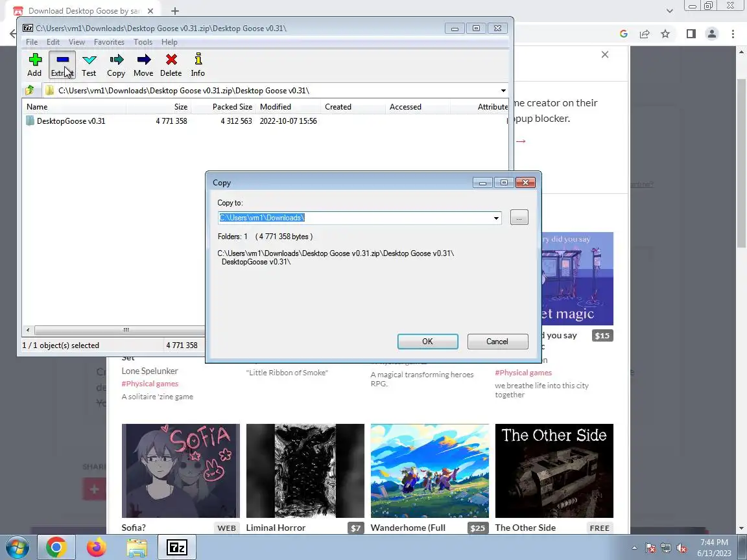
Task: Open the Help menu in 7-Zip
Action: (169, 42)
